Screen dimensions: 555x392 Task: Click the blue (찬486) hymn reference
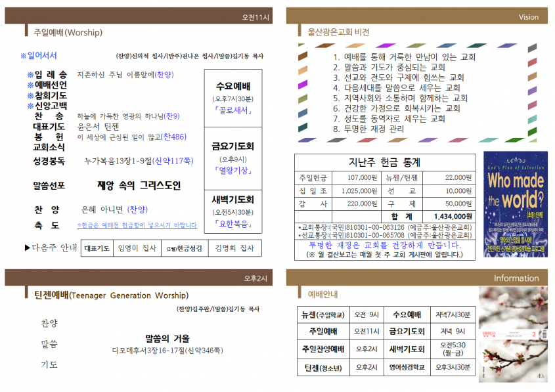click(173, 137)
